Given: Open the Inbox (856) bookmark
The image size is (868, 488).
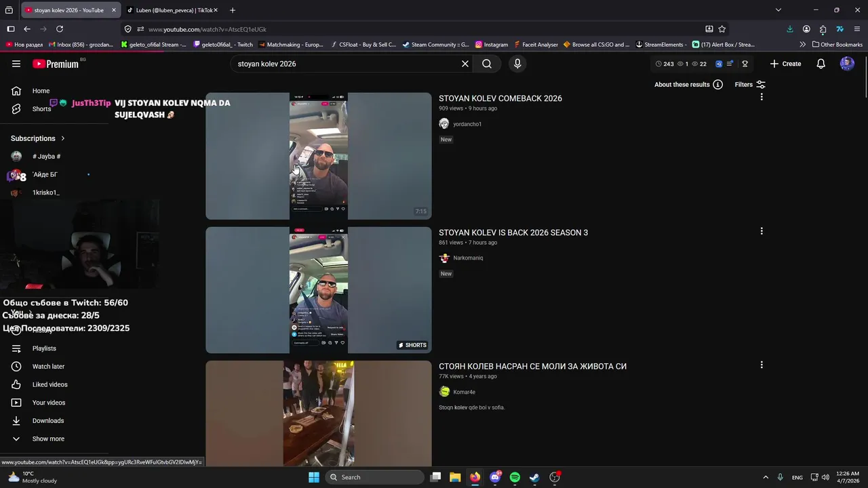Looking at the screenshot, I should (81, 45).
